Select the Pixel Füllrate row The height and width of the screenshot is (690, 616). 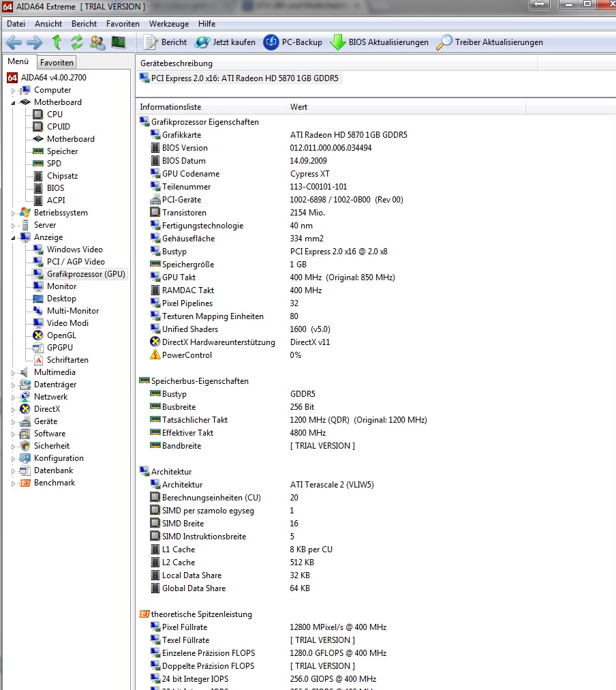[268, 627]
